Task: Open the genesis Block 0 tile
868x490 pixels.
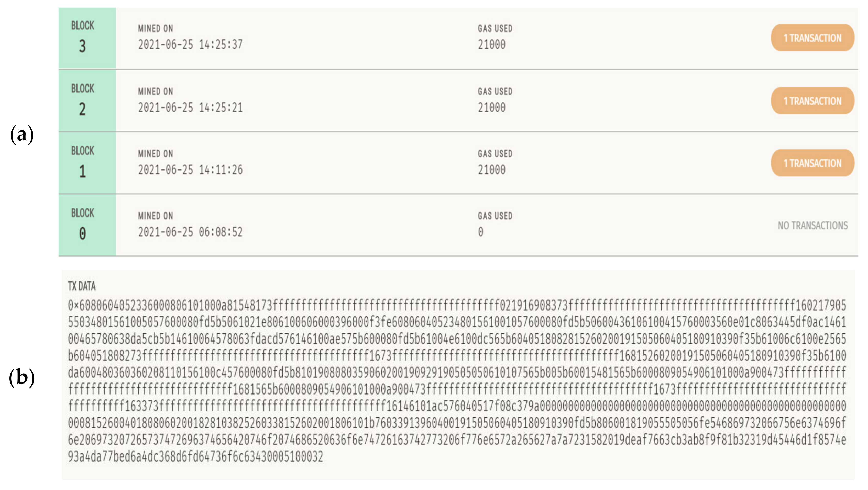Action: (87, 225)
